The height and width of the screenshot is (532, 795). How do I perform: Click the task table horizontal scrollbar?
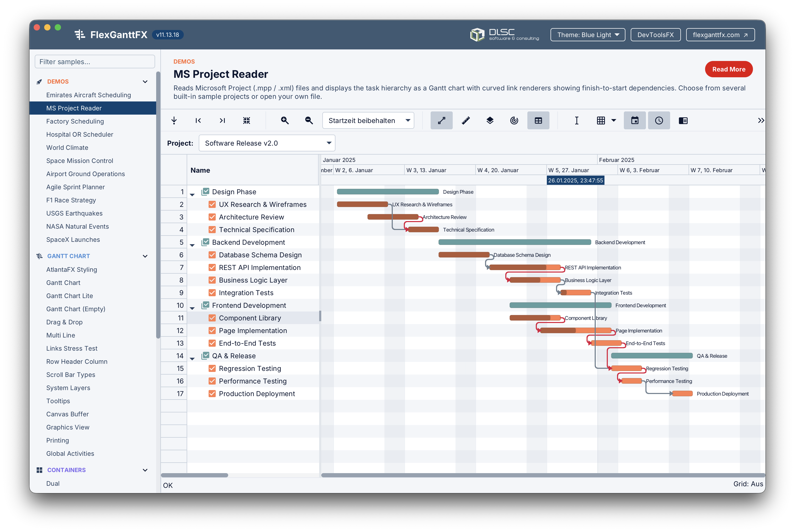(x=195, y=475)
